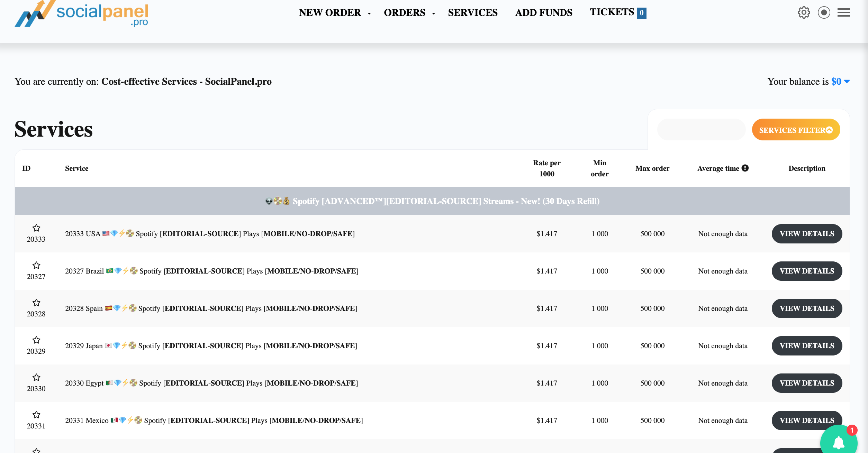
Task: Toggle the circular theme mode icon
Action: (824, 13)
